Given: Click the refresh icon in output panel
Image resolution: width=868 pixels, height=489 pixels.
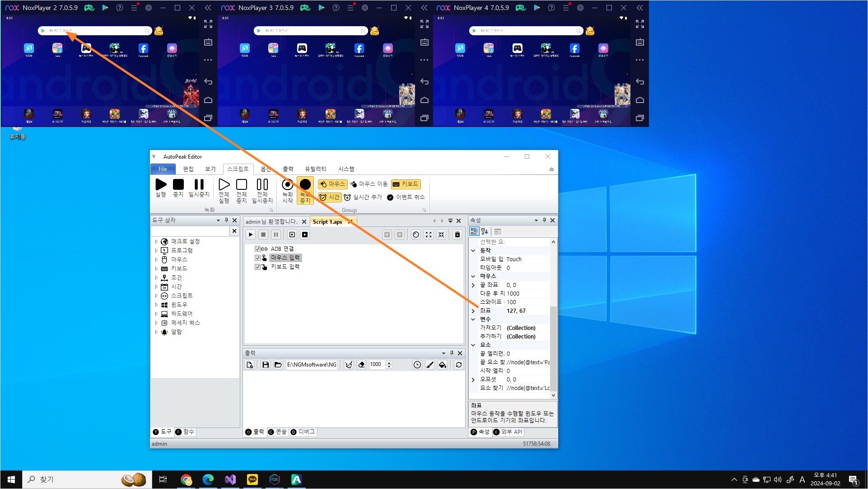Looking at the screenshot, I should point(458,365).
